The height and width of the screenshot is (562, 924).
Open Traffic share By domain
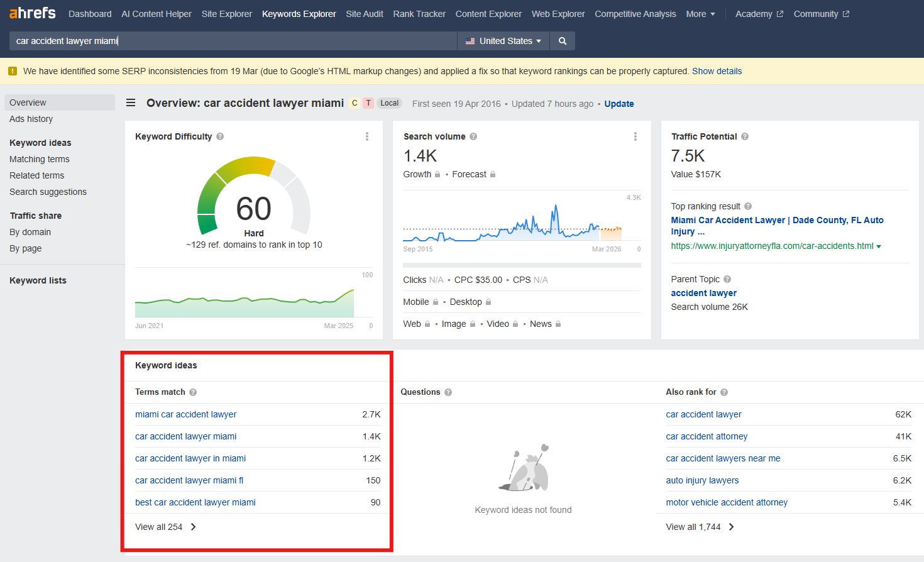pyautogui.click(x=30, y=232)
